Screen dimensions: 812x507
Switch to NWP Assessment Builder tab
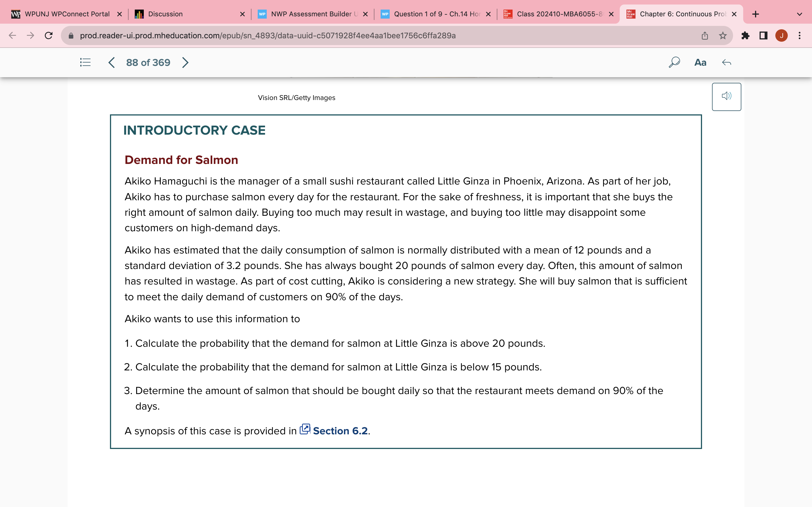coord(311,14)
